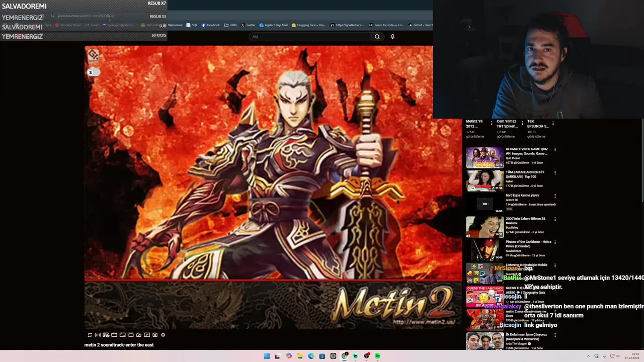
Task: Click the S badge over the video
Action: (91, 72)
